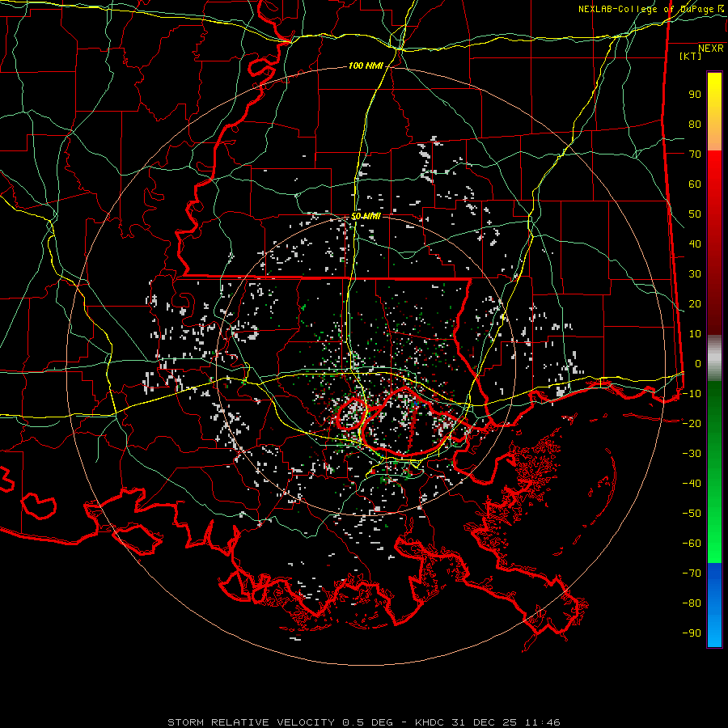Pick the -50 scale value
This screenshot has height=728, width=728.
pos(692,513)
